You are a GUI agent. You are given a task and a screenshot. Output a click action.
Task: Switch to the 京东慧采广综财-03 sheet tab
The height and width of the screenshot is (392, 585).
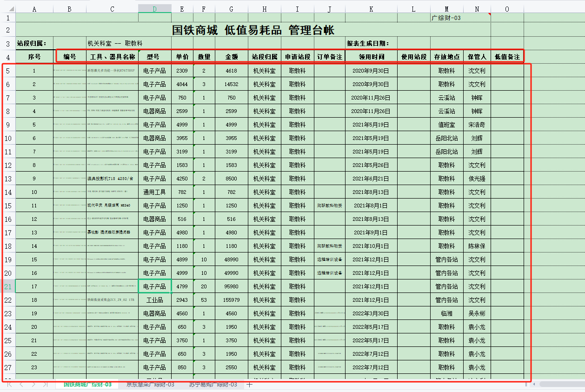click(x=151, y=385)
